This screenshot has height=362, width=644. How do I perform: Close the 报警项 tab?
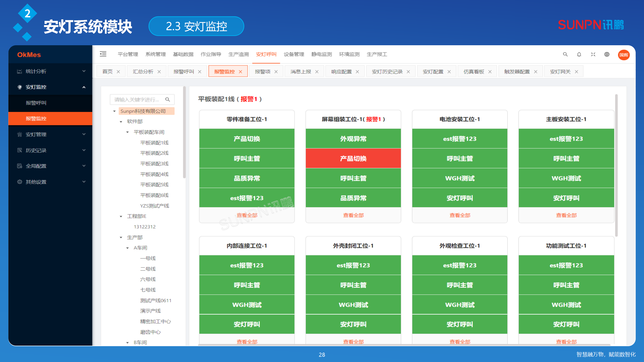276,71
